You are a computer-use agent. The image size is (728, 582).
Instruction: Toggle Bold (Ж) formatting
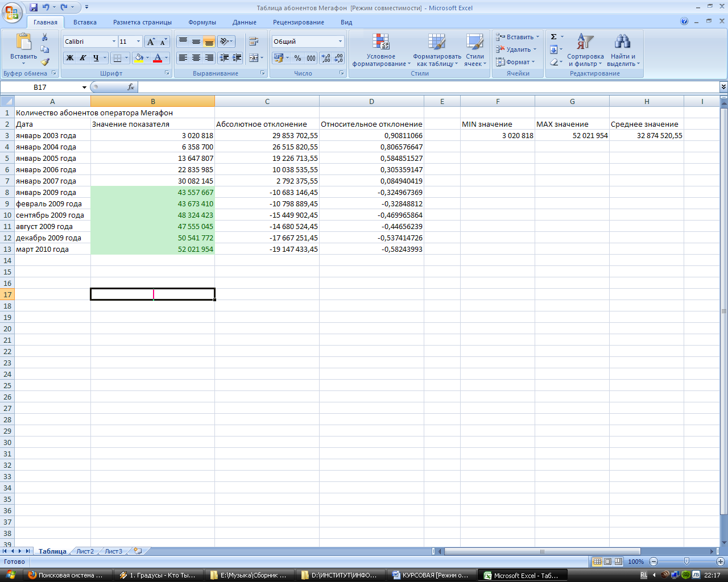70,58
